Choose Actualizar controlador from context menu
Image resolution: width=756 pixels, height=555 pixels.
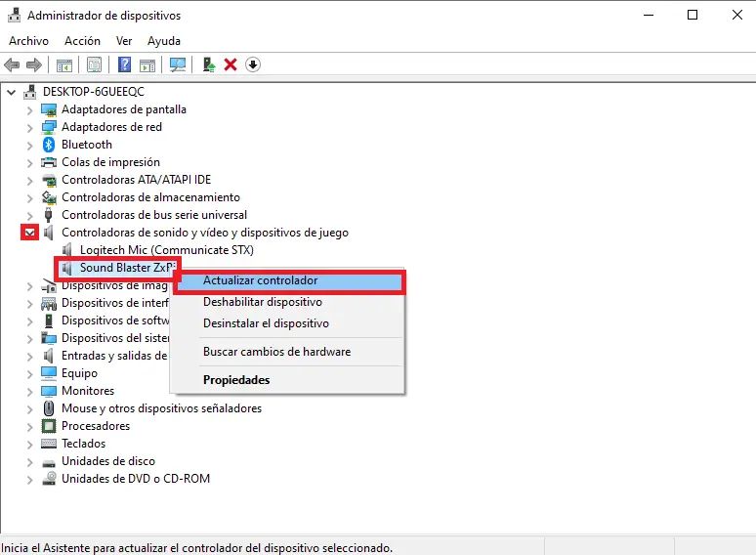[288, 280]
